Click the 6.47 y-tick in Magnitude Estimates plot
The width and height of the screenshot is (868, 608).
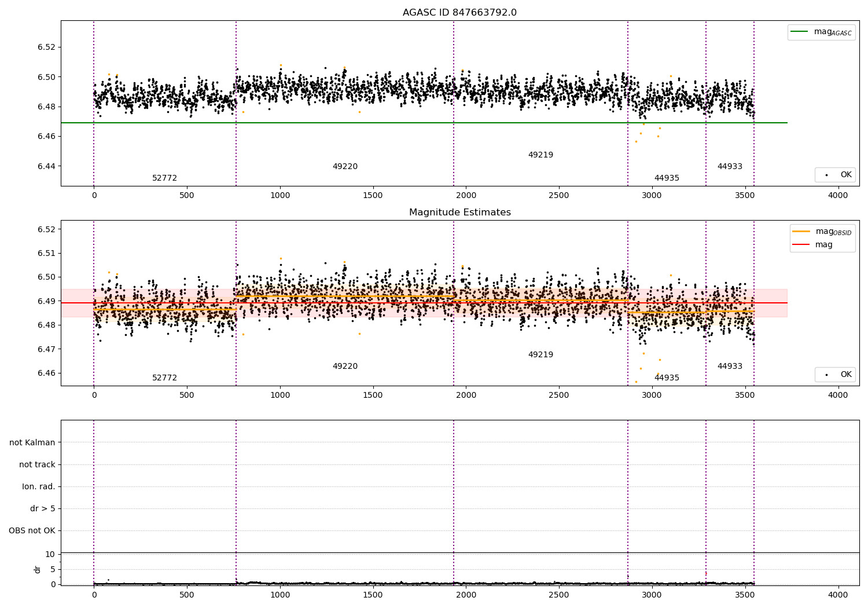[46, 349]
